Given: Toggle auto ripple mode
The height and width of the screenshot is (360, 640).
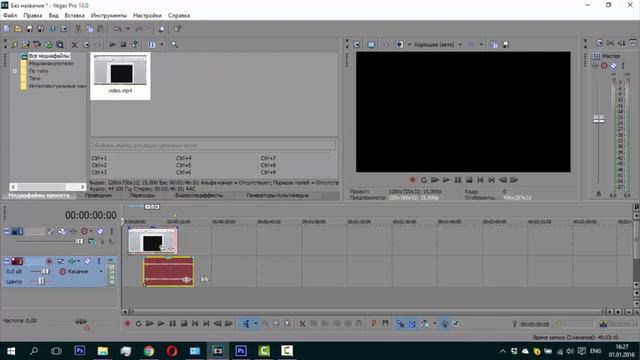Looking at the screenshot, I should (425, 324).
